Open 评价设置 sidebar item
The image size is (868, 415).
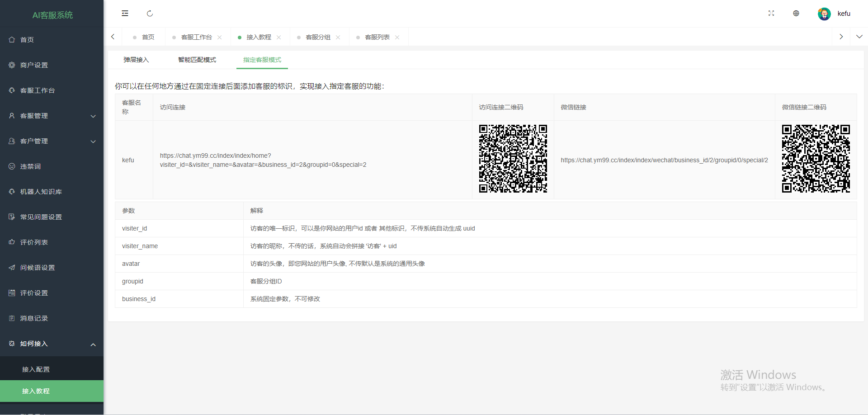(x=52, y=293)
